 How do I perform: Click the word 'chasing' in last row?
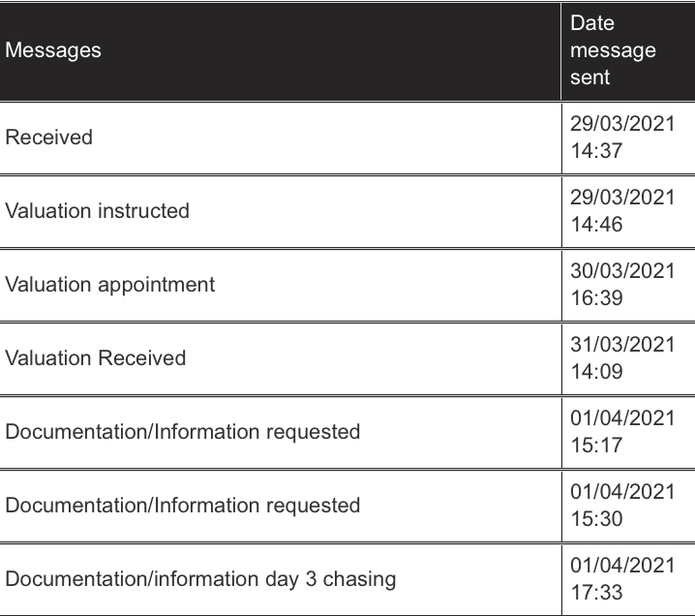(359, 579)
